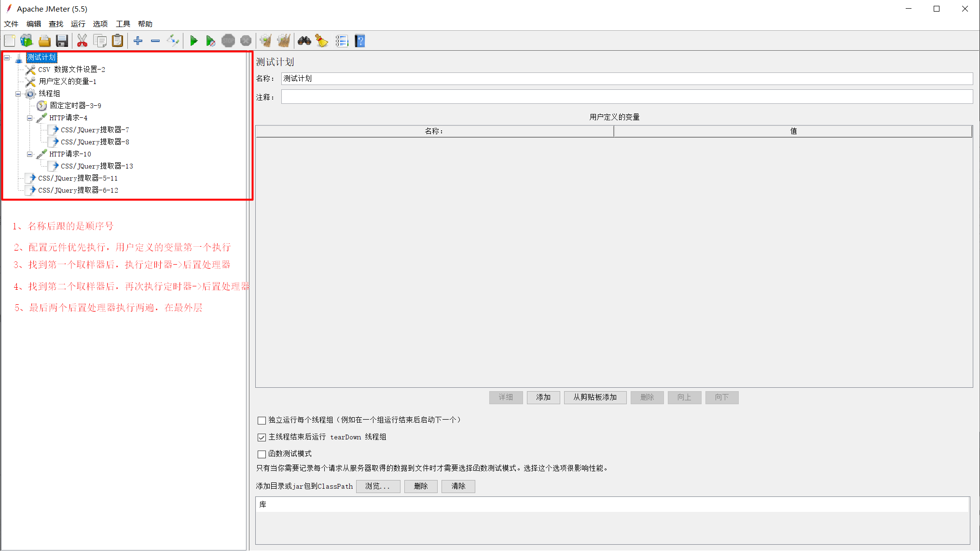Click the 名称 input field
The width and height of the screenshot is (980, 551).
click(627, 79)
